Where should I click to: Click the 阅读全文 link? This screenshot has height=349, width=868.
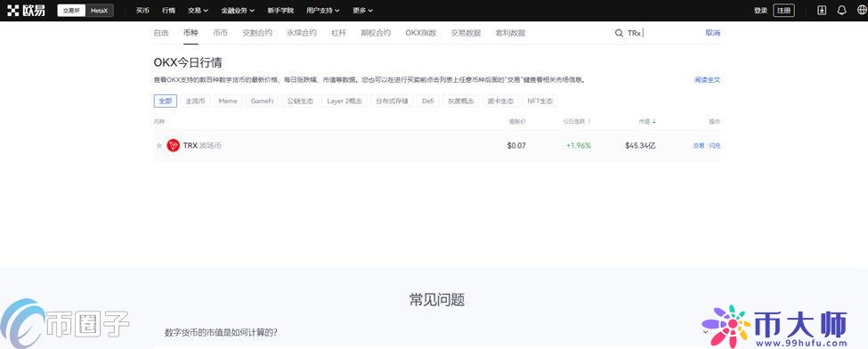708,80
